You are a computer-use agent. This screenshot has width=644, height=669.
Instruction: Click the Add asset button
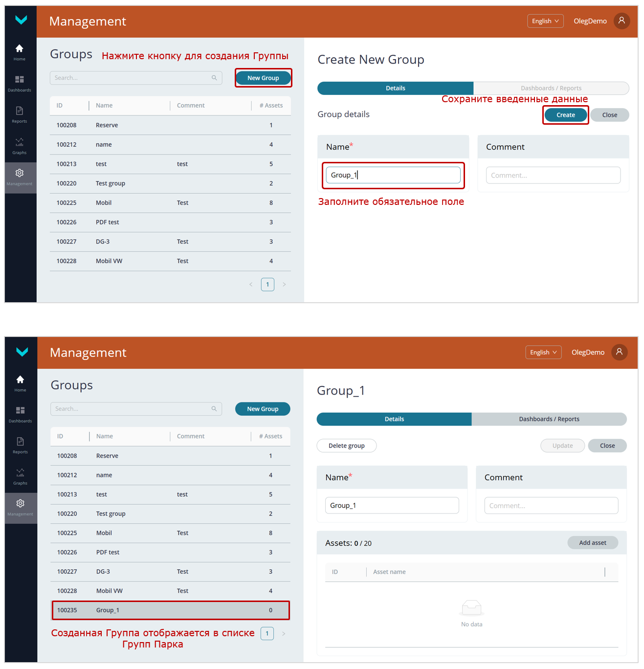coord(592,543)
